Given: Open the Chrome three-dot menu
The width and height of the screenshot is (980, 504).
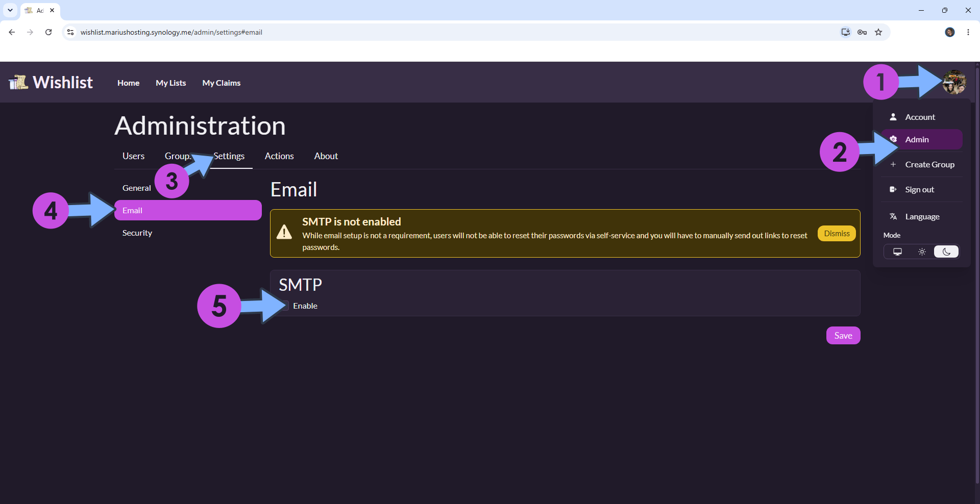Looking at the screenshot, I should coord(968,32).
